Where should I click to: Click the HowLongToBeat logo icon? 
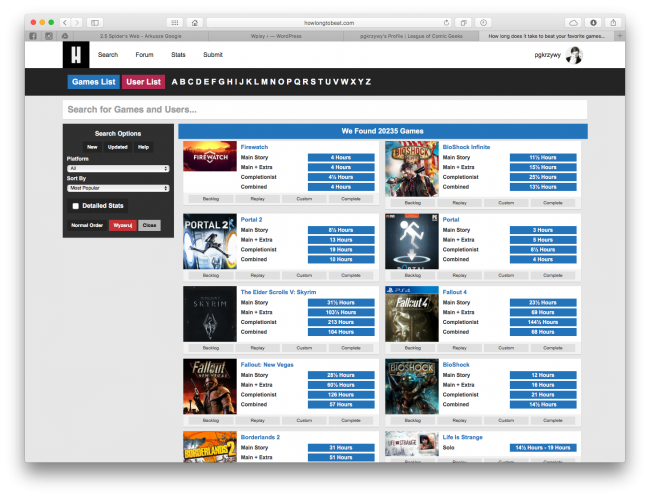pyautogui.click(x=76, y=55)
